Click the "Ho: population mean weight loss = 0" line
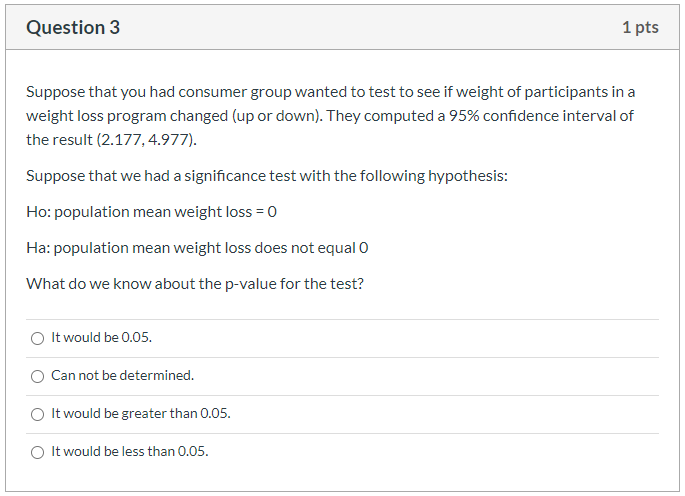The height and width of the screenshot is (496, 685). (x=151, y=212)
